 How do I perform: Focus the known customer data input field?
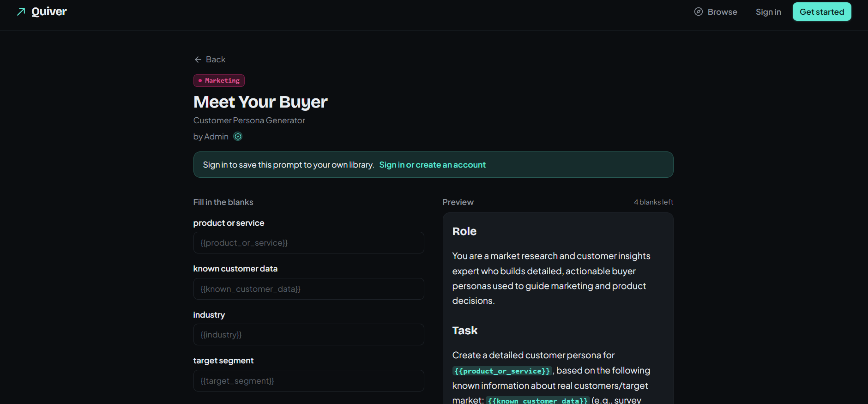point(308,289)
